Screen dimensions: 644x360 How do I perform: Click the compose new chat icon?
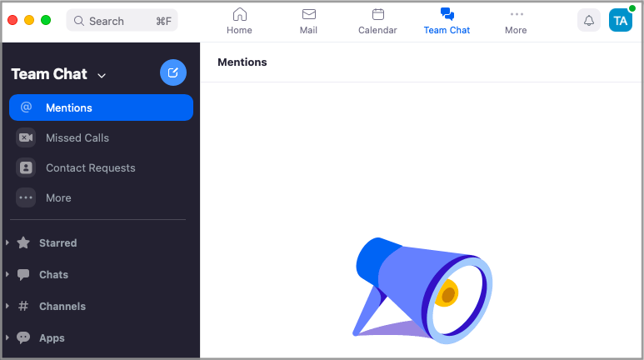173,73
